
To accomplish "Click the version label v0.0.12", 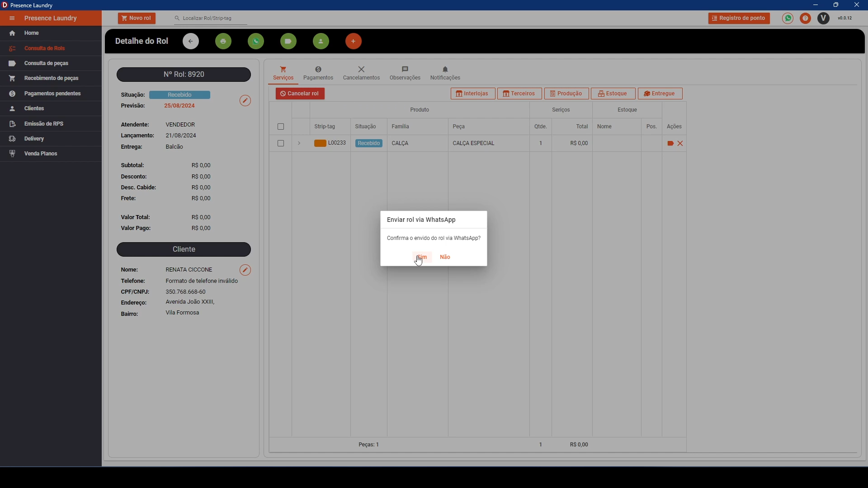I will click(845, 19).
